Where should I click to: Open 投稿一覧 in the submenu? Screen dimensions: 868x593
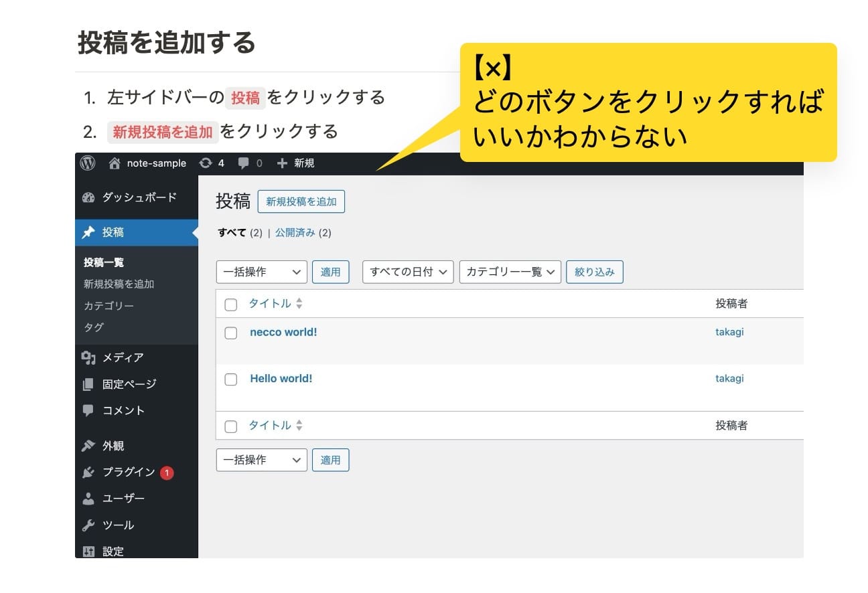click(x=104, y=262)
